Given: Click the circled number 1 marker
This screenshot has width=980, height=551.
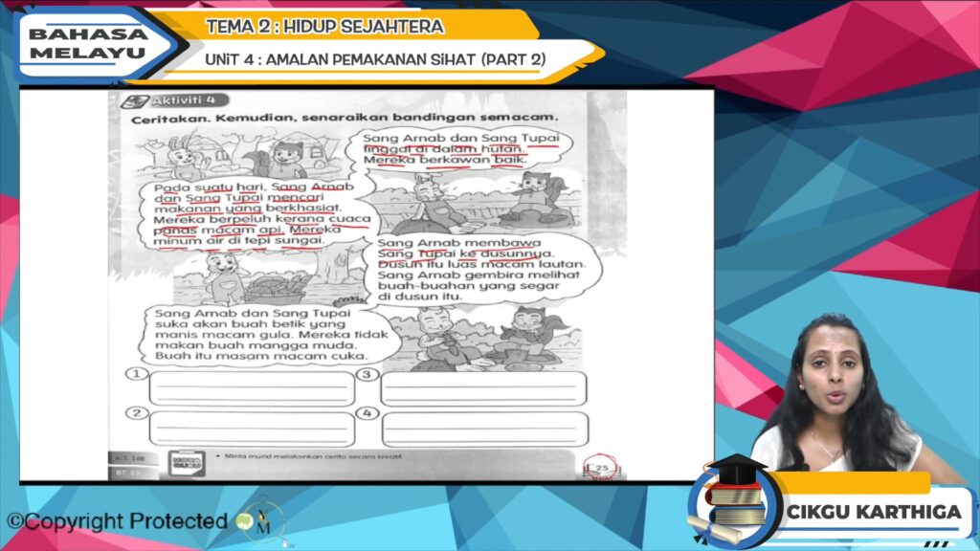Looking at the screenshot, I should coord(138,374).
